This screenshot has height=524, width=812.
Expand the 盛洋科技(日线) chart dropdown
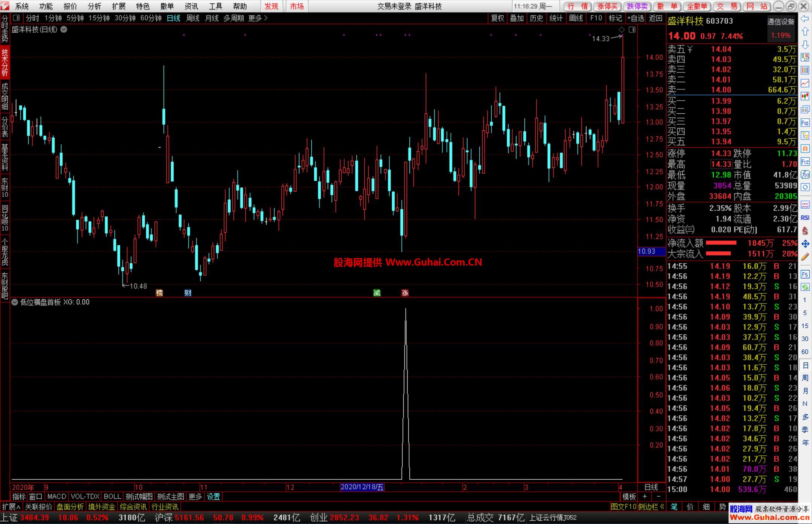(x=64, y=29)
